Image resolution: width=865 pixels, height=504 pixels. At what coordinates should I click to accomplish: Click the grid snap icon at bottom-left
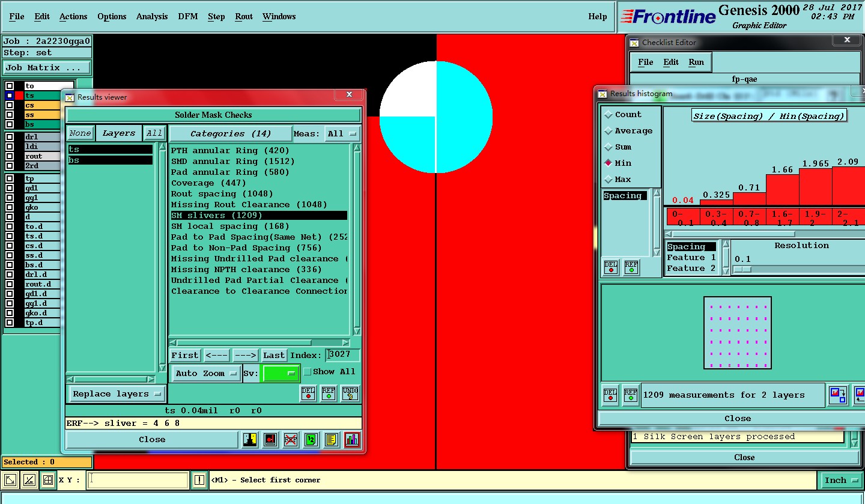click(47, 480)
